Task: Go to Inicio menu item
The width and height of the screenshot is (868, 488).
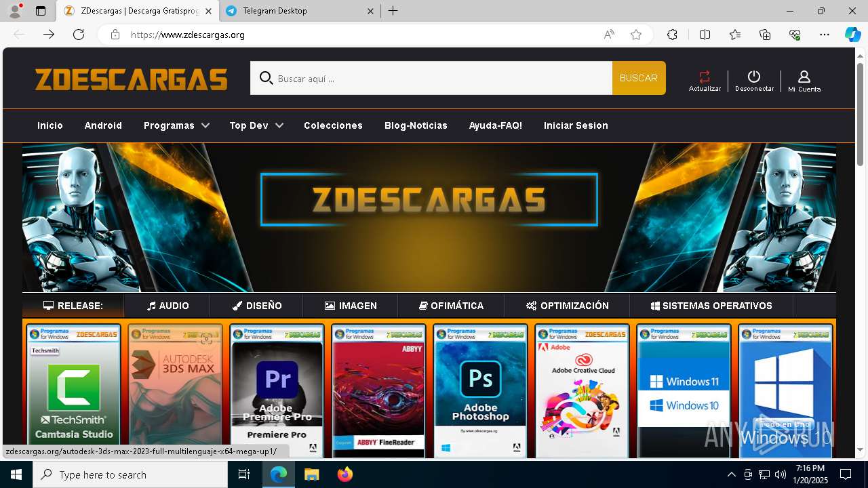Action: coord(50,125)
